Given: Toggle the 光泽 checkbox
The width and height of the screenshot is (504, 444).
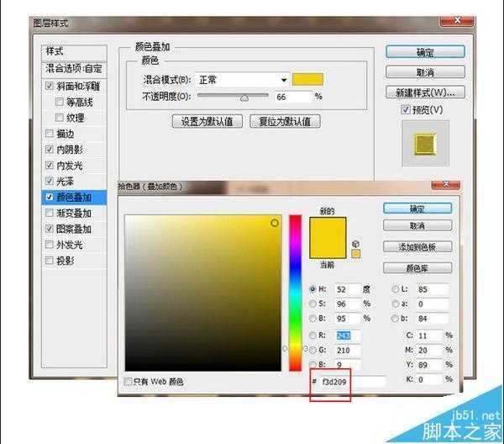Looking at the screenshot, I should point(50,181).
